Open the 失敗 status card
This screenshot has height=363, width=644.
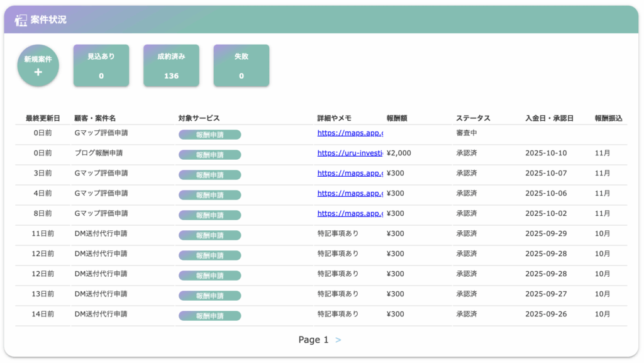click(x=241, y=65)
